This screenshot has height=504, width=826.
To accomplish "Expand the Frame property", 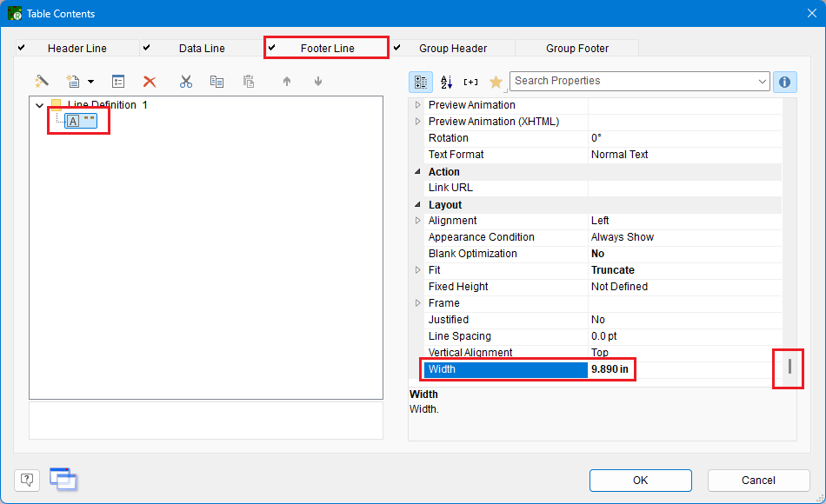I will [417, 302].
